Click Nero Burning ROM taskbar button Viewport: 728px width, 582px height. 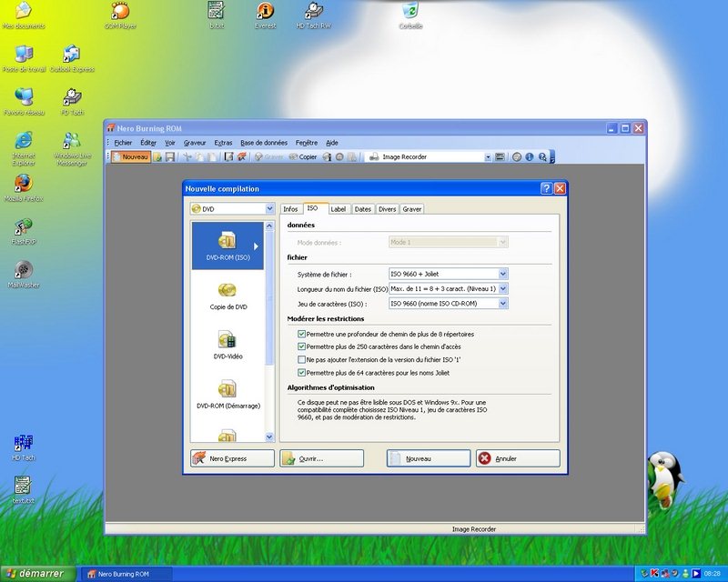click(126, 574)
